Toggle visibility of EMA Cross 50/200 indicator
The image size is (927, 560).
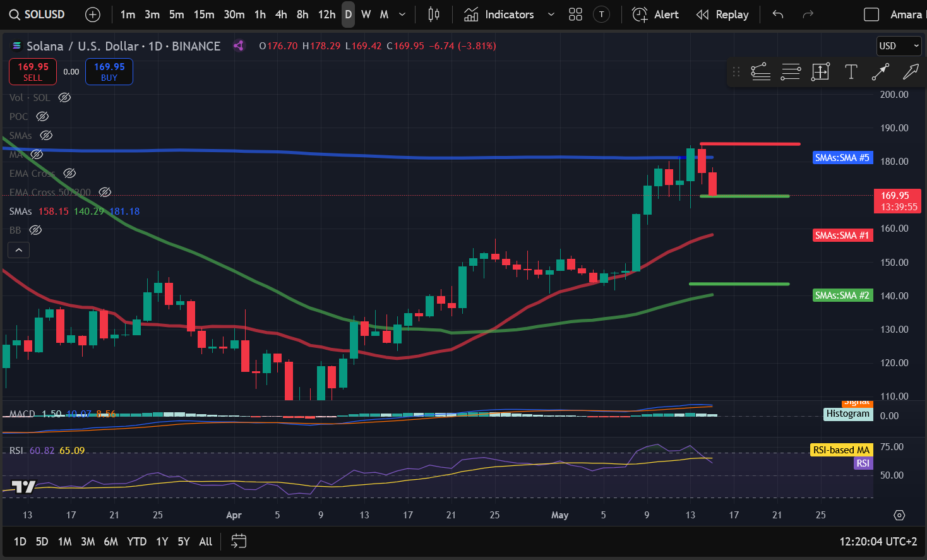(x=105, y=192)
